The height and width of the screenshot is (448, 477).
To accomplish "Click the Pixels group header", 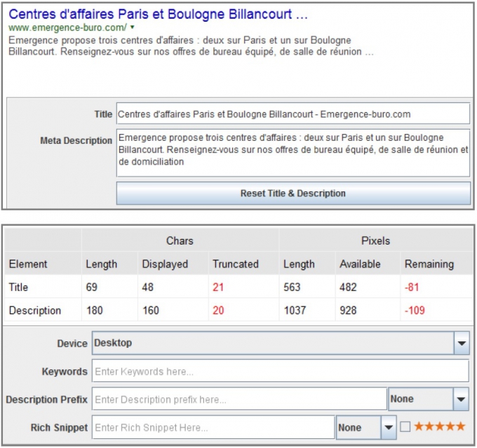I will pos(376,240).
